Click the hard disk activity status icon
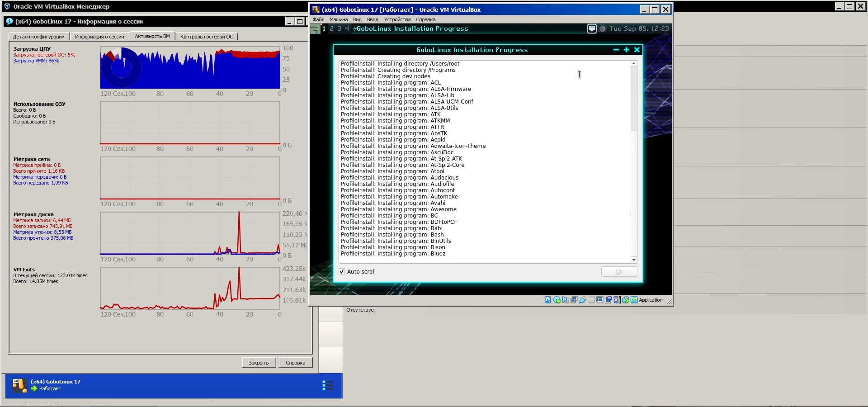This screenshot has height=407, width=868. (x=547, y=300)
